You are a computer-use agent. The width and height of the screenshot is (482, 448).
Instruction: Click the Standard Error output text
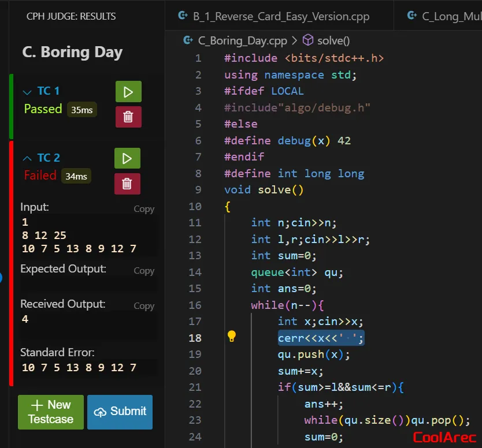click(x=79, y=368)
